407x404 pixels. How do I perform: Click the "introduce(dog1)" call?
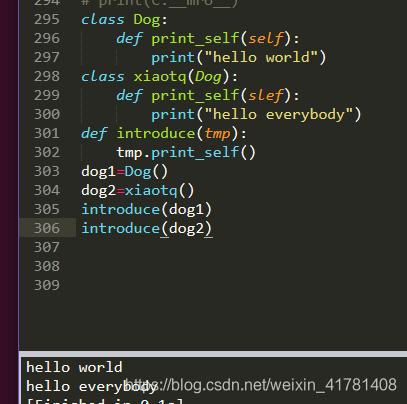point(147,210)
